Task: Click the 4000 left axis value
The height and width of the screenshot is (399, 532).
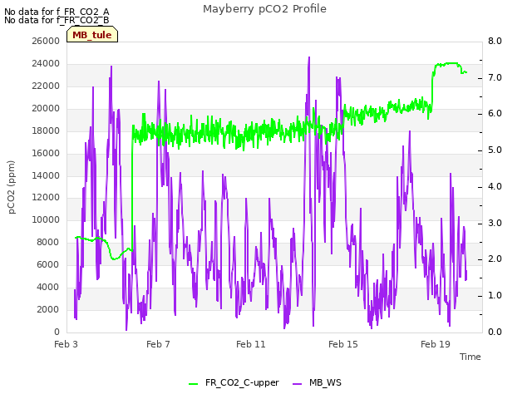Action: coord(48,287)
